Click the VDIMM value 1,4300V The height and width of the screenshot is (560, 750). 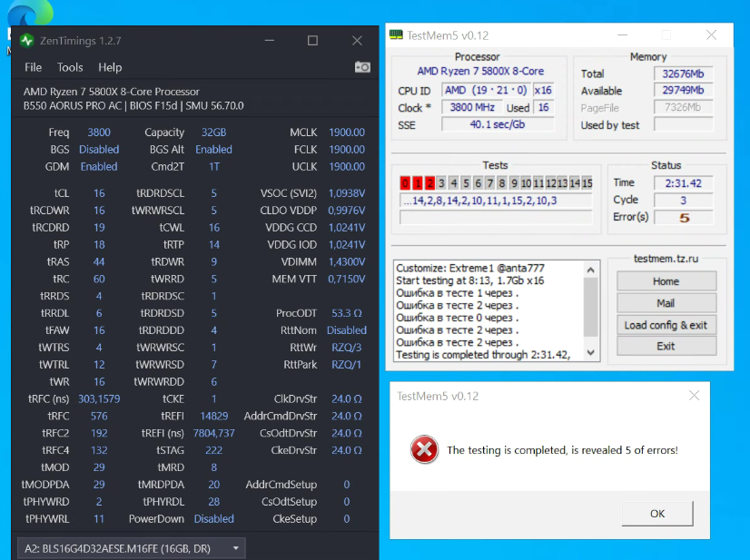click(x=347, y=262)
